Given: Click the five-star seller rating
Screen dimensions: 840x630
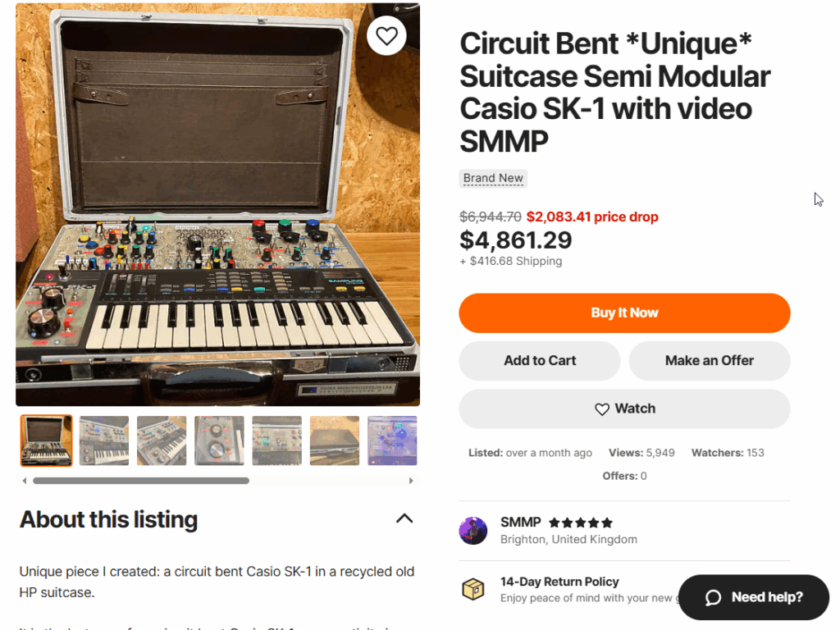Looking at the screenshot, I should pos(581,523).
